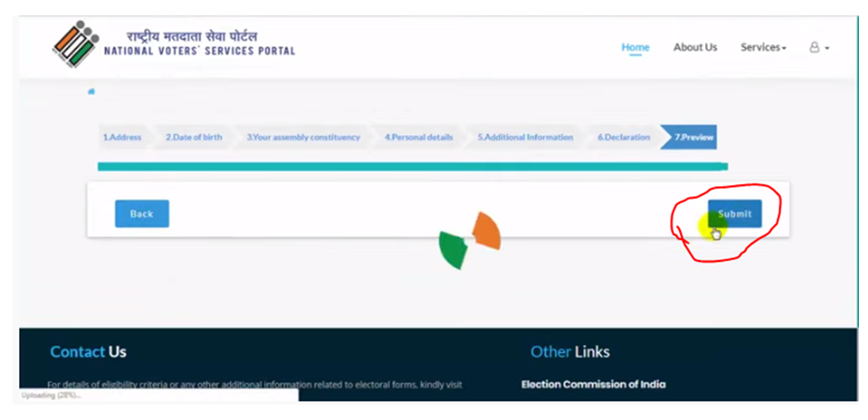Screen dimensions: 868x420
Task: Open the 3.Your assembly constituency step
Action: [x=303, y=137]
